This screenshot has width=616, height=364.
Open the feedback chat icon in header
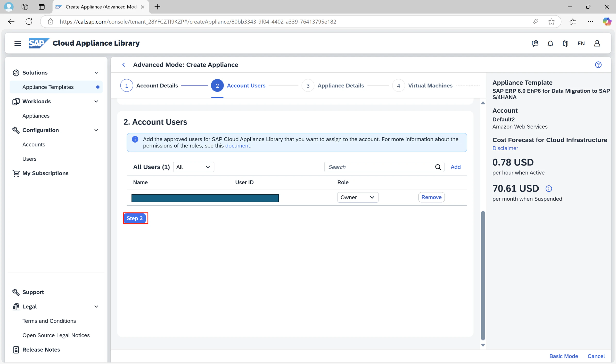coord(535,43)
